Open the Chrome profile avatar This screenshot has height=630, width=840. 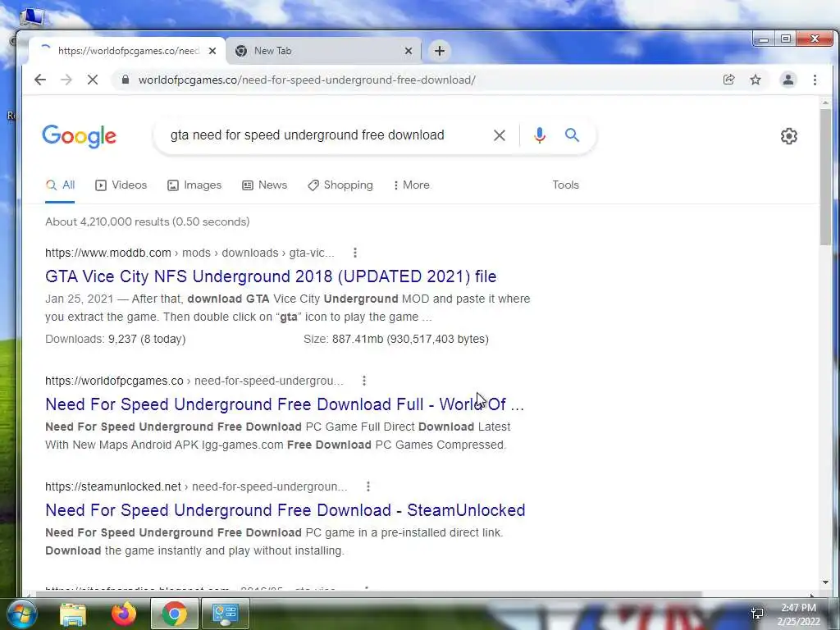pos(788,80)
